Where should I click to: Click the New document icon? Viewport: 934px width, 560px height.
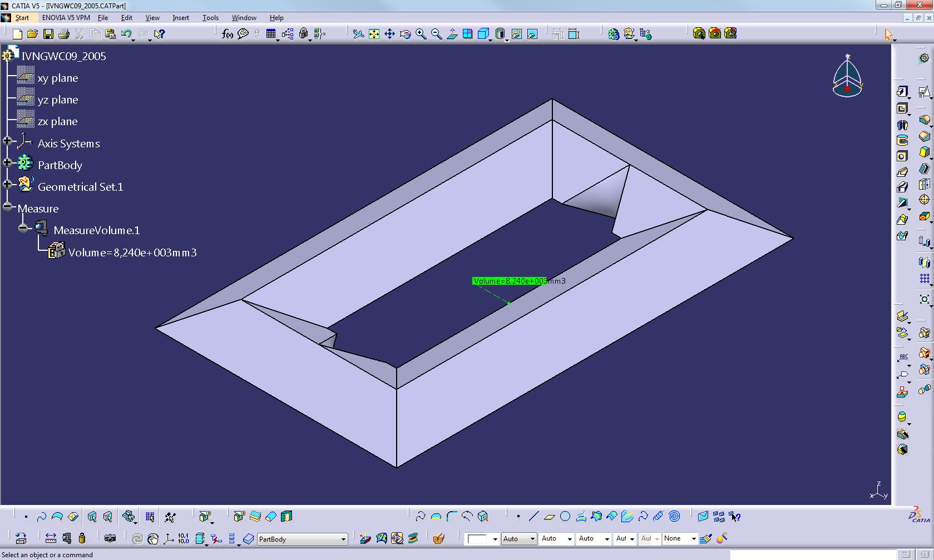(17, 34)
